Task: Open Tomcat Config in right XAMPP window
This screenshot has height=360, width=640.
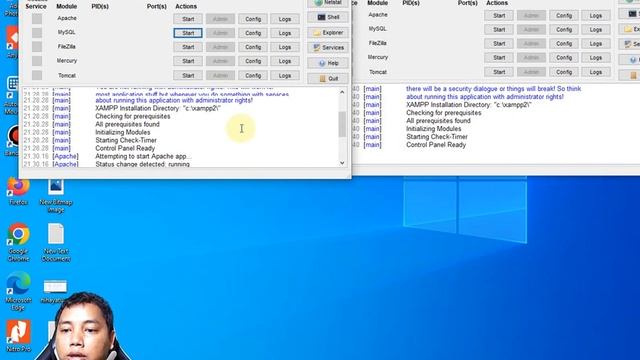Action: click(564, 72)
